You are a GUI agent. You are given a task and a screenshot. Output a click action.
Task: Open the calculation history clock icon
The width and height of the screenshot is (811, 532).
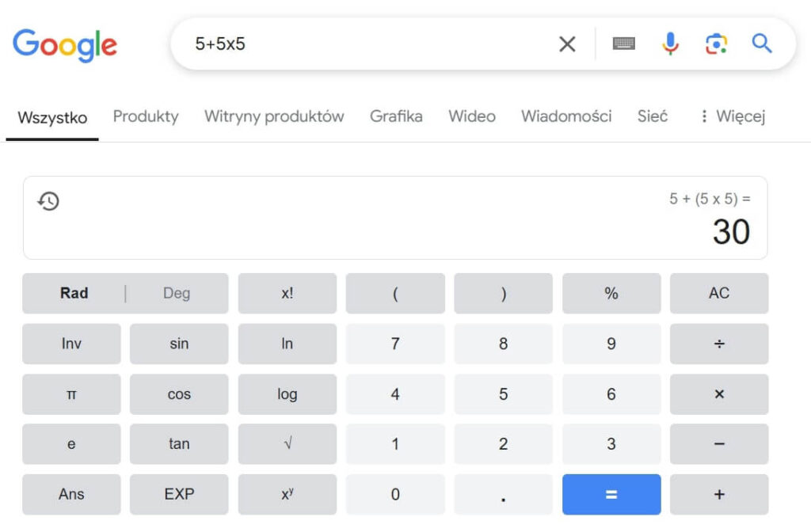click(x=48, y=201)
